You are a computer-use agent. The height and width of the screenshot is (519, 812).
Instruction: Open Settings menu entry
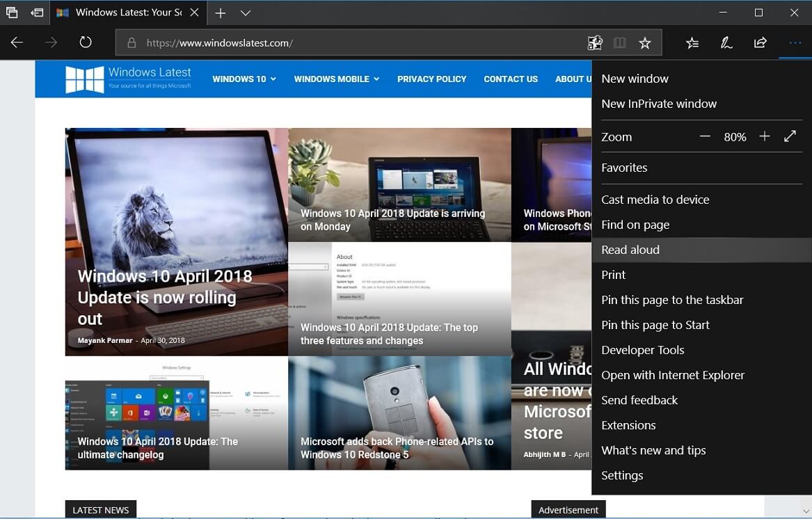click(701, 475)
